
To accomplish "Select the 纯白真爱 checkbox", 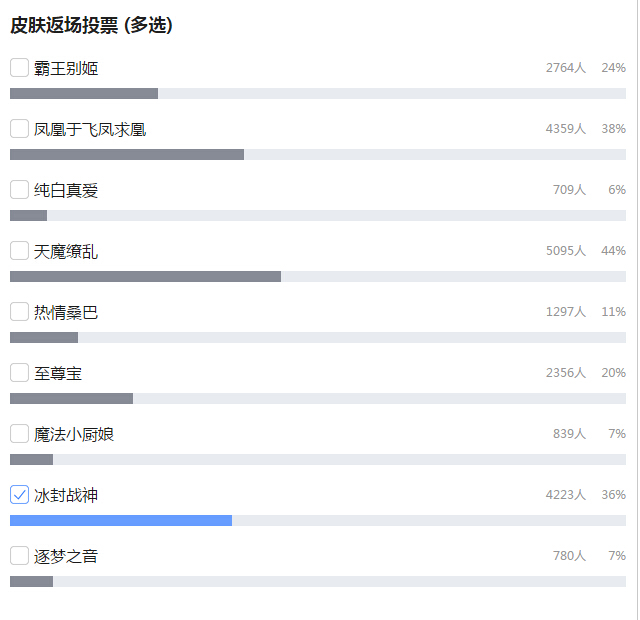I will pos(19,189).
